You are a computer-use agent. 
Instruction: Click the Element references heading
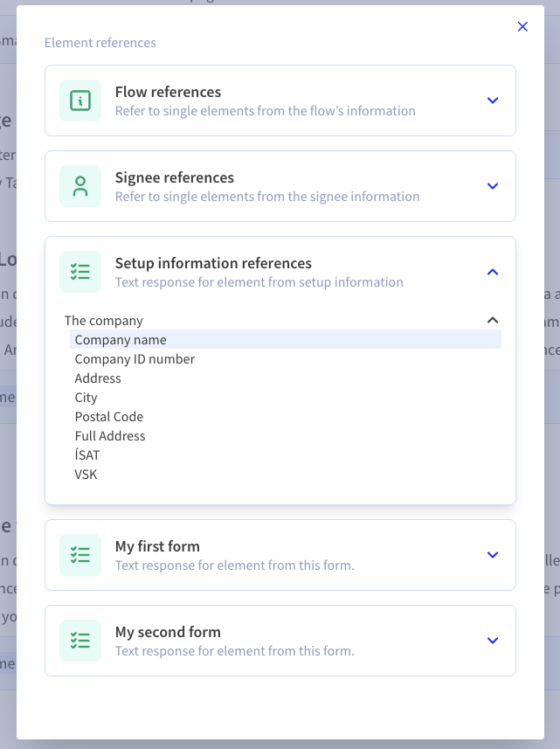tap(100, 43)
